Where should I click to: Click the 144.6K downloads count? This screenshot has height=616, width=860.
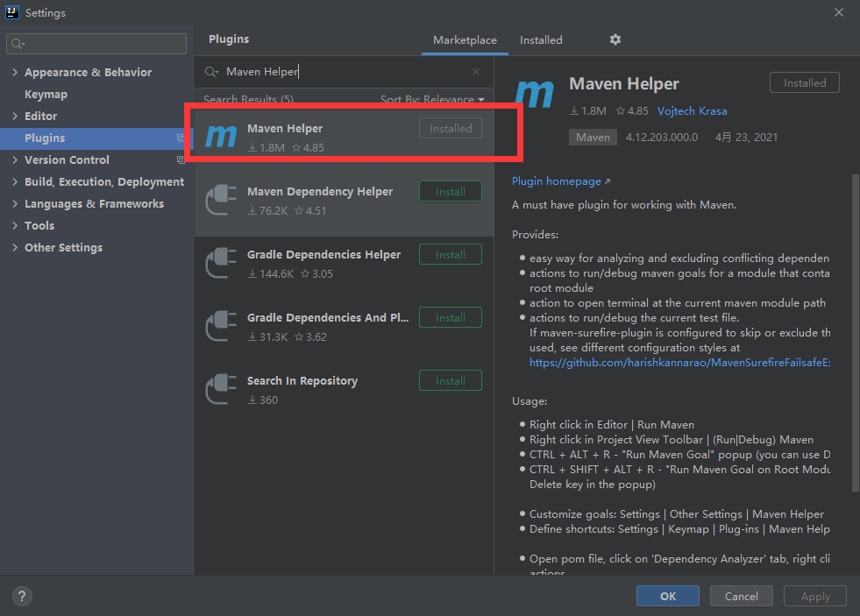tap(271, 273)
